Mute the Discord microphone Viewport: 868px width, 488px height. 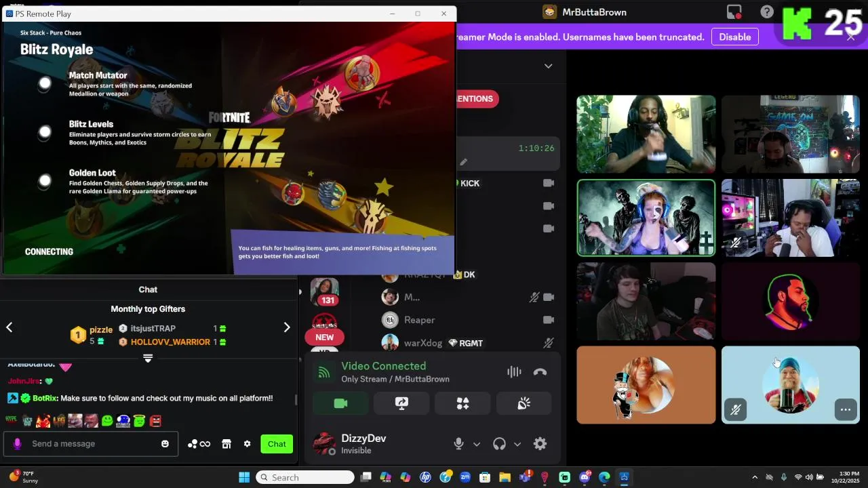pos(458,443)
